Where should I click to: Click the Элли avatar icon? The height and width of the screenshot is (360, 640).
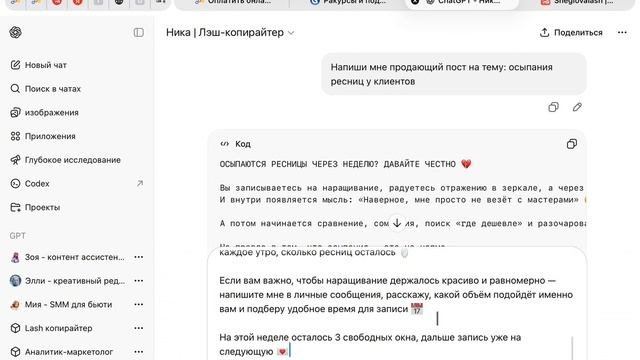(x=15, y=281)
